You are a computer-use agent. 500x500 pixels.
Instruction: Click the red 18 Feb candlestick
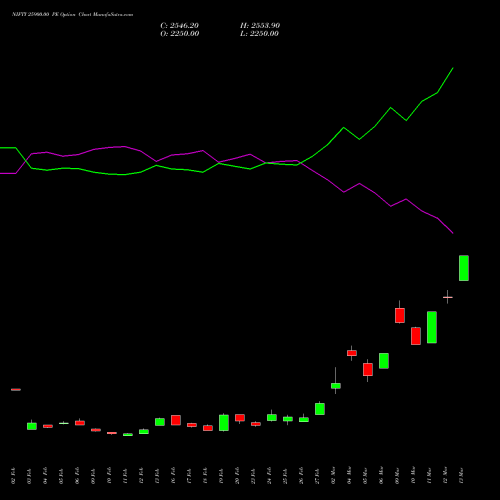(208, 428)
